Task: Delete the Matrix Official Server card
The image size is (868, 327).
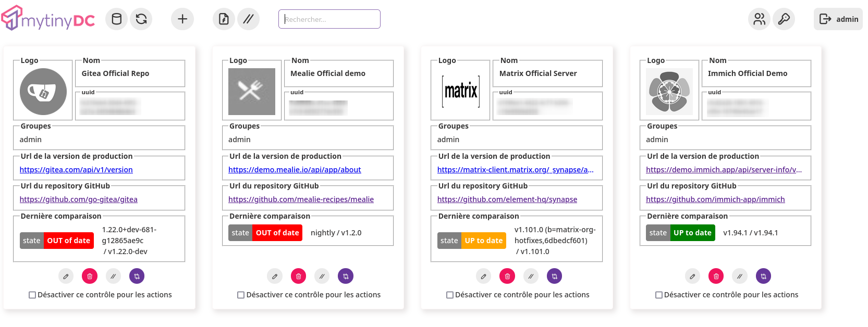Action: (x=507, y=276)
